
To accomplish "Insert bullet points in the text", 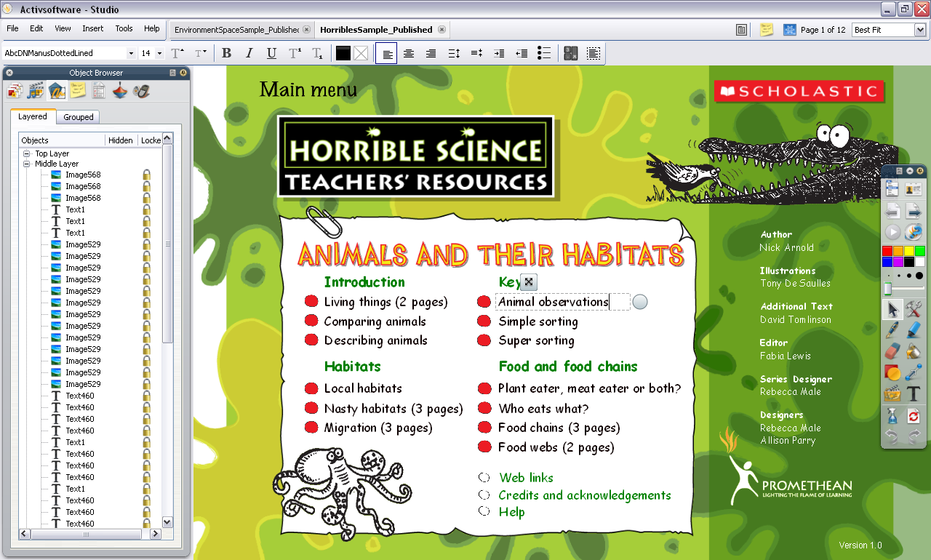I will (544, 53).
